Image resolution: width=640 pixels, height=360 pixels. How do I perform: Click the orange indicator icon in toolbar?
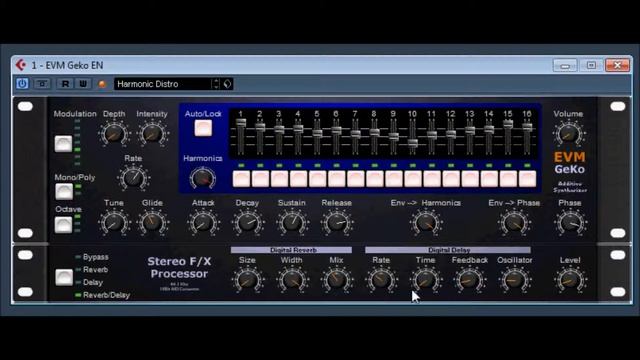(x=102, y=84)
